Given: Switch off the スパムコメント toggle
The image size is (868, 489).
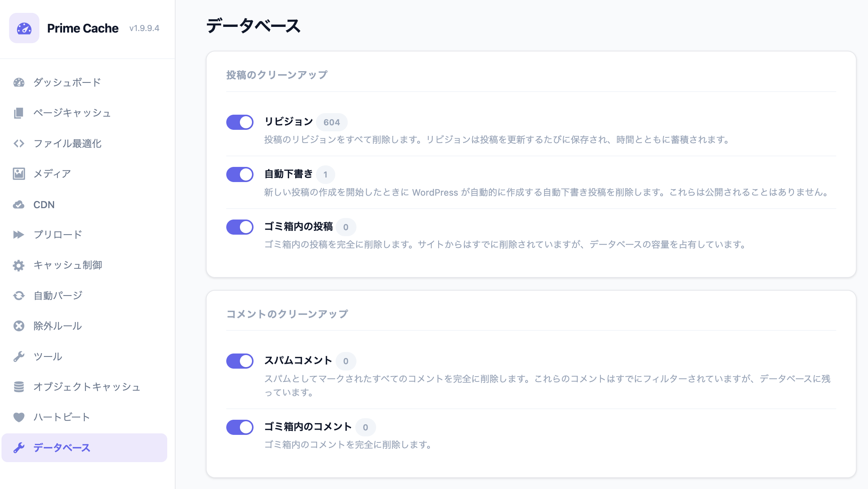Looking at the screenshot, I should pos(240,361).
